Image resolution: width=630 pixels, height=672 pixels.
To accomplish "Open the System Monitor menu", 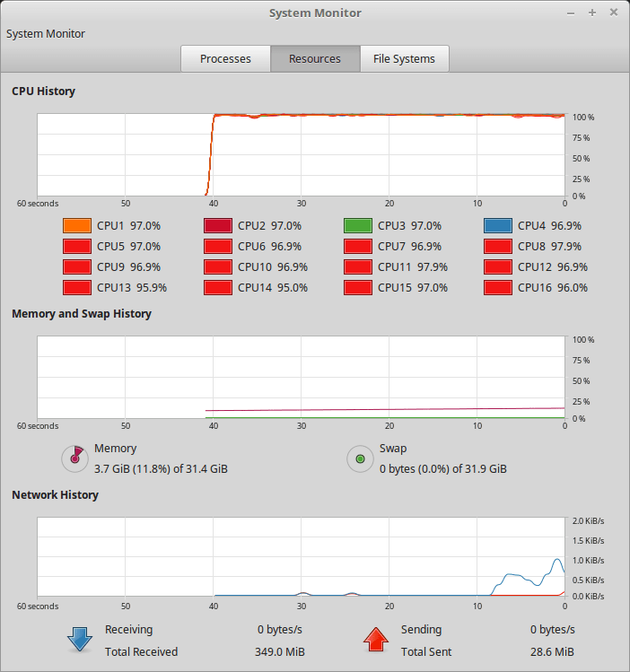I will tap(46, 33).
